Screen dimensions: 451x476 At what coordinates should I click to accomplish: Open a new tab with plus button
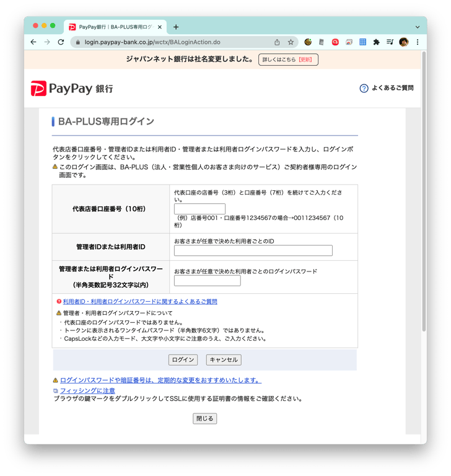coord(176,27)
